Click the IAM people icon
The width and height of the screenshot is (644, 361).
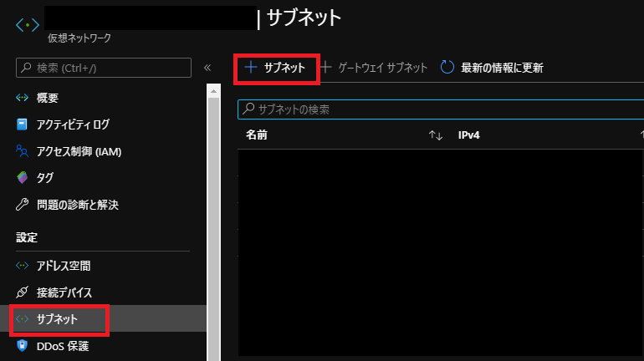click(x=23, y=151)
